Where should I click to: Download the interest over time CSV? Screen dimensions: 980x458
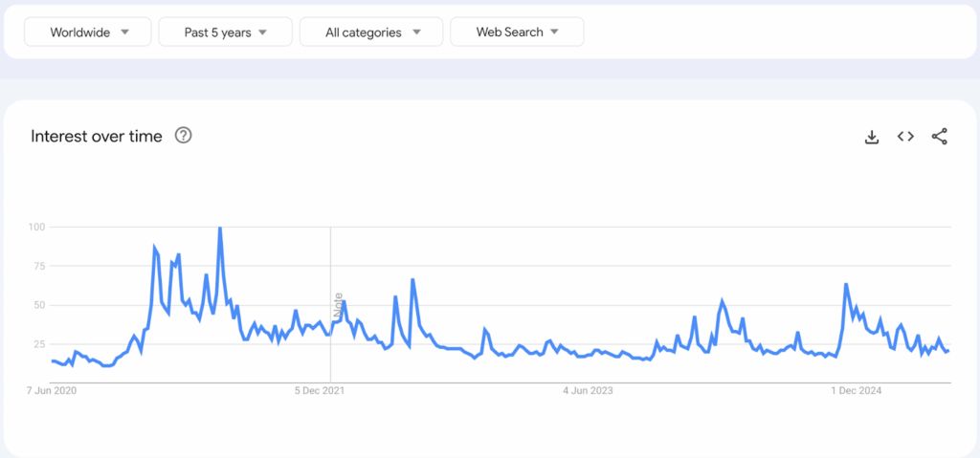pos(871,137)
